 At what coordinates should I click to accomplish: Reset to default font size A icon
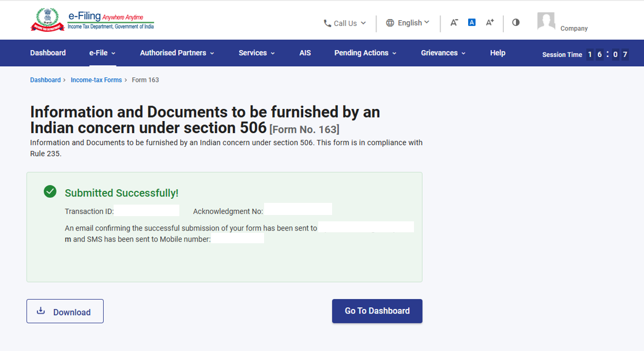coord(472,22)
